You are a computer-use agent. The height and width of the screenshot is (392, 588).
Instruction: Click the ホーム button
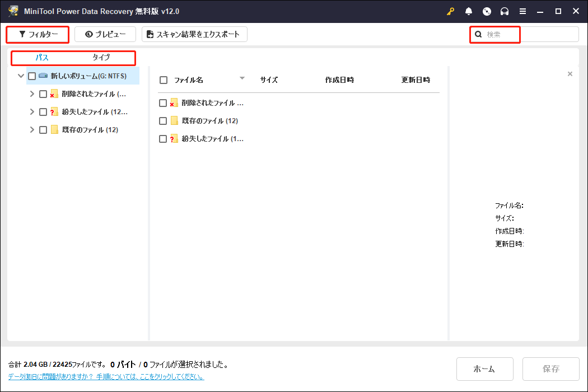[484, 368]
